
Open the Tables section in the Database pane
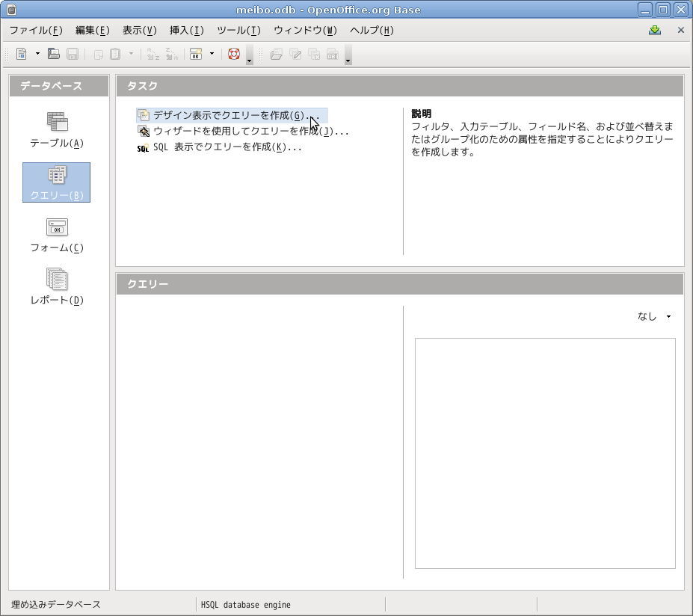tap(57, 129)
